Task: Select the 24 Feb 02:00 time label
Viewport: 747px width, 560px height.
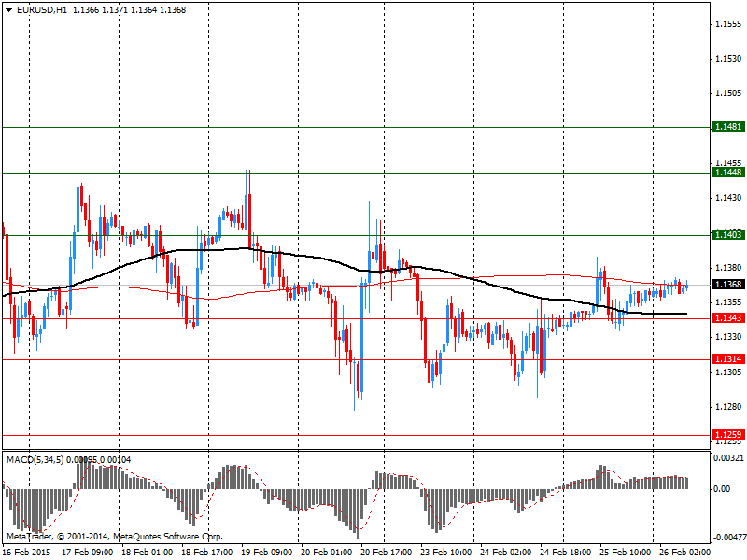Action: click(x=505, y=553)
